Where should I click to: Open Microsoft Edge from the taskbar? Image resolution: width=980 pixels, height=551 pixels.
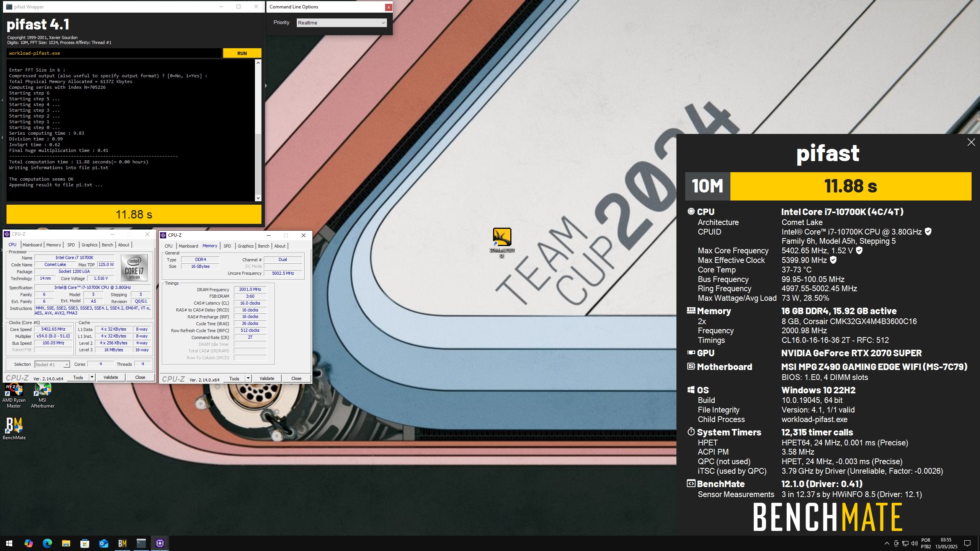47,543
